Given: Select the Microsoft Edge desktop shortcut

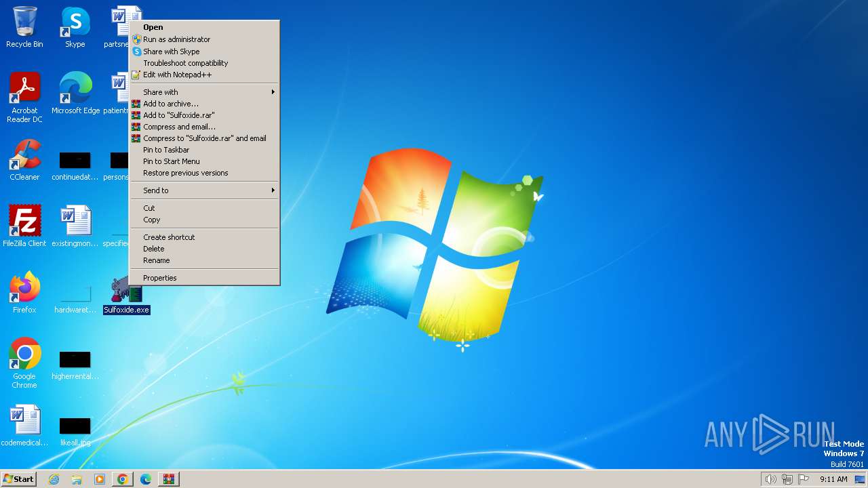Looking at the screenshot, I should point(75,94).
